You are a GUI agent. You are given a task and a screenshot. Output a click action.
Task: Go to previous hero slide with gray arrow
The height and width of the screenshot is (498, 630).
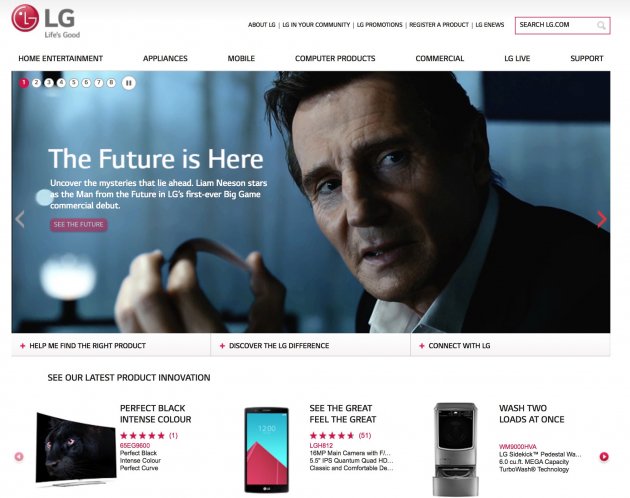(x=20, y=219)
